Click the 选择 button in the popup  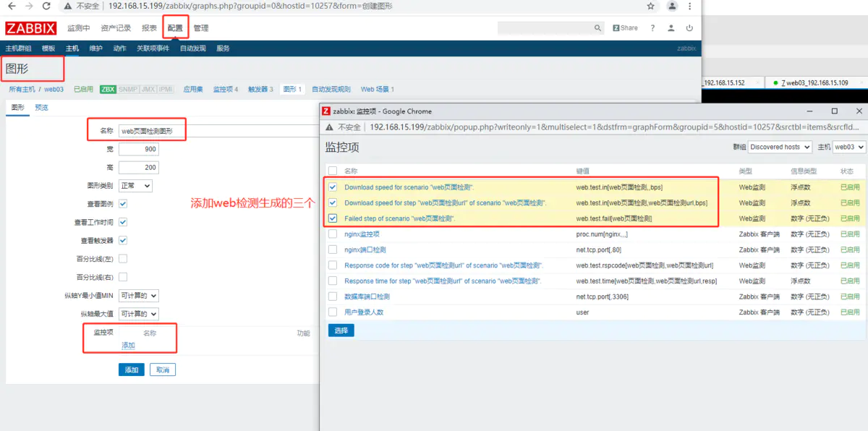(x=341, y=330)
